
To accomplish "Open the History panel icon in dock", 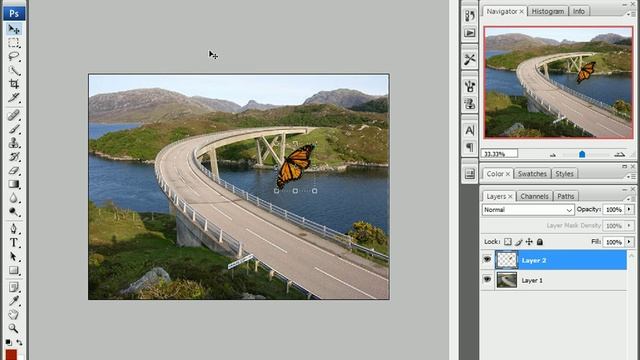I will click(470, 16).
